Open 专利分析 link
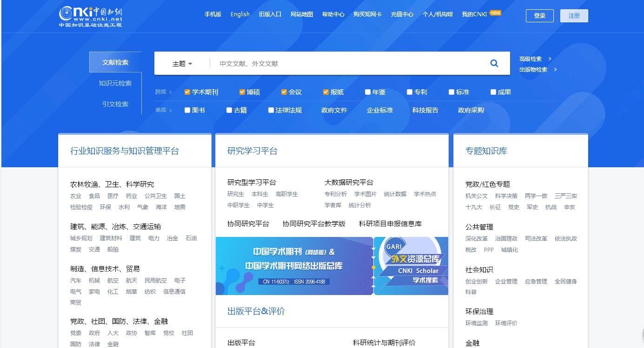644x348 pixels. pyautogui.click(x=336, y=194)
